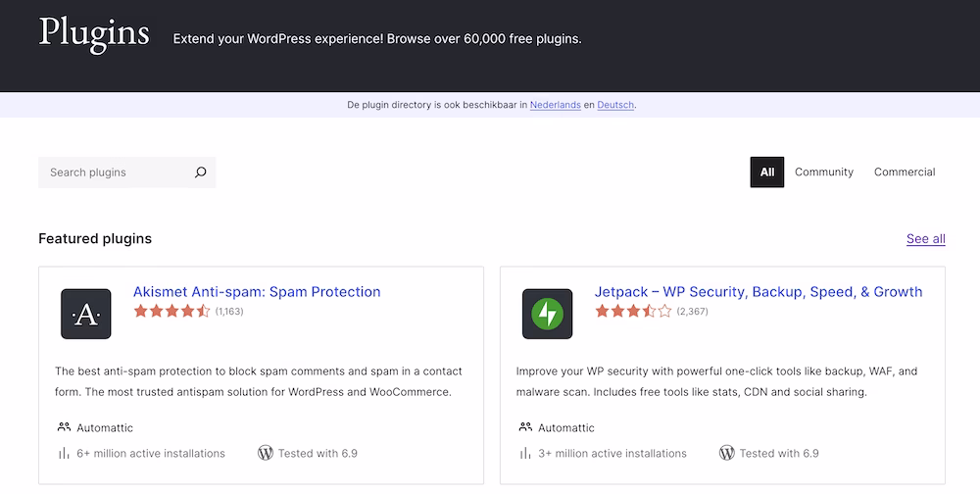The image size is (980, 494).
Task: Switch to the Commercial filter
Action: point(905,172)
